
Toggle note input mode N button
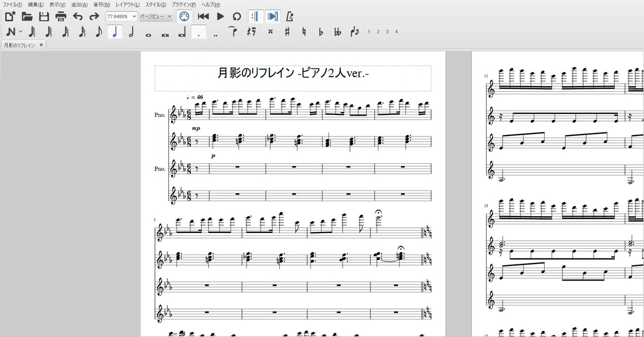[10, 32]
